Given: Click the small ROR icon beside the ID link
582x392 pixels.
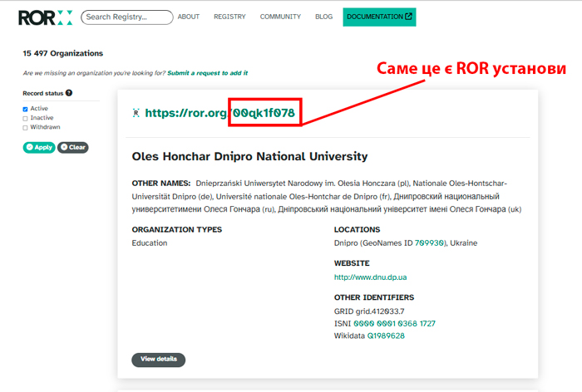Looking at the screenshot, I should (136, 113).
